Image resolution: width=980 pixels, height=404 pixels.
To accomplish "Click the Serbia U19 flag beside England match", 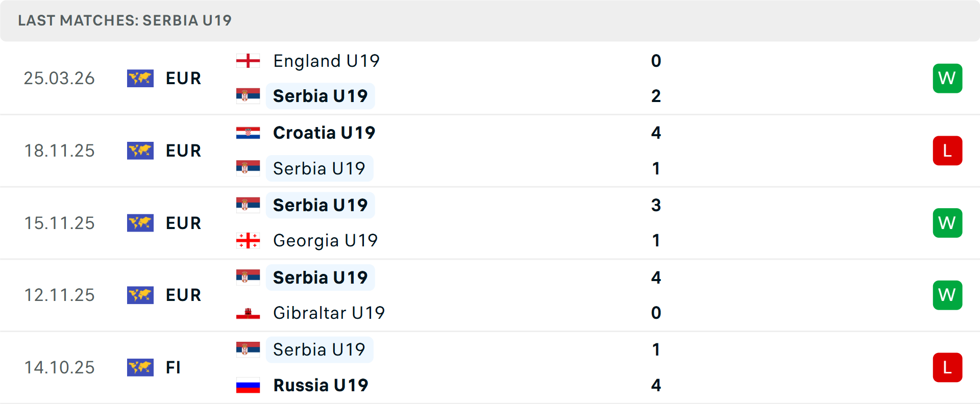I will (x=248, y=95).
